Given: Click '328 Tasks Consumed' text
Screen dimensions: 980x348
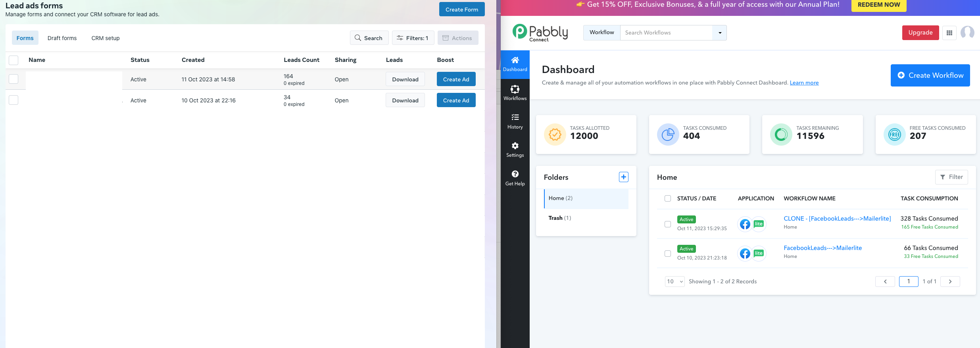Looking at the screenshot, I should point(929,219).
